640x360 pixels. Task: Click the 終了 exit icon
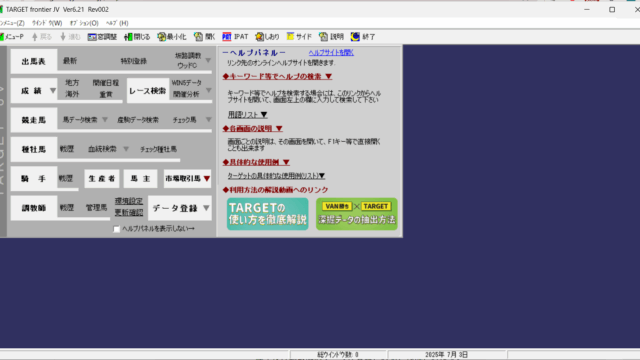tap(363, 37)
